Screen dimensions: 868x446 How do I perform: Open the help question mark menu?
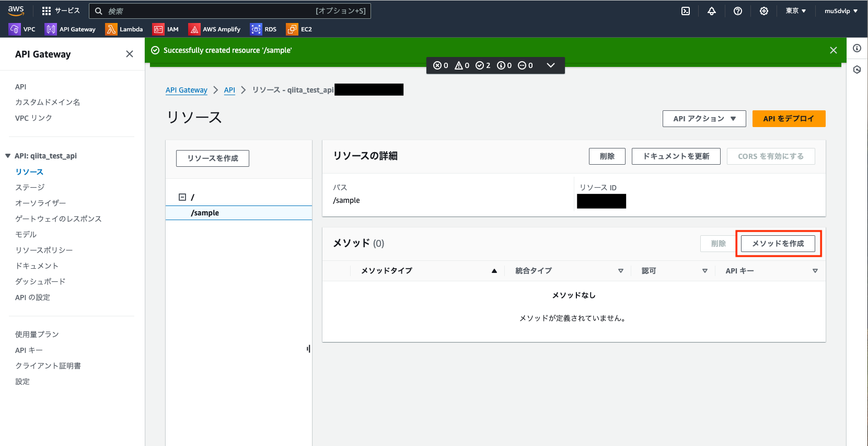[x=738, y=11]
